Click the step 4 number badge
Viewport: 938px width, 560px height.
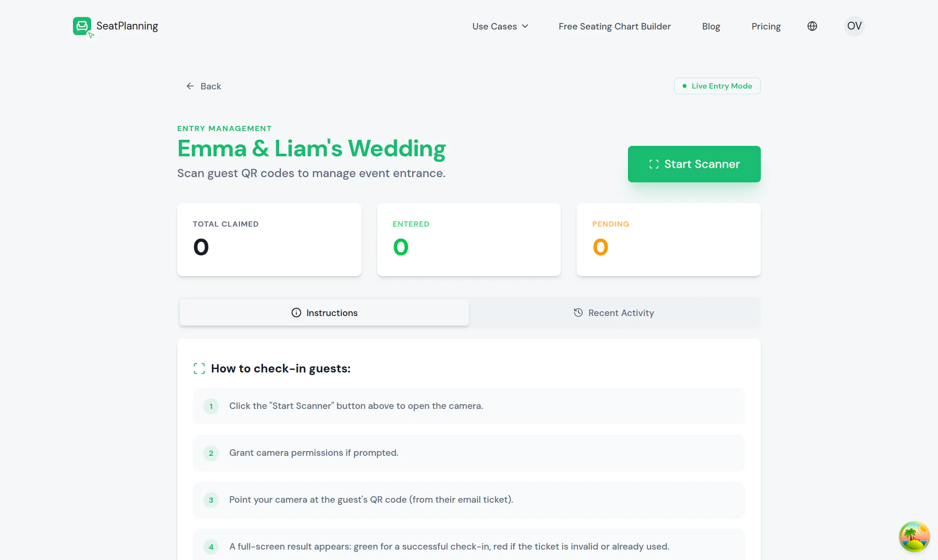[211, 547]
